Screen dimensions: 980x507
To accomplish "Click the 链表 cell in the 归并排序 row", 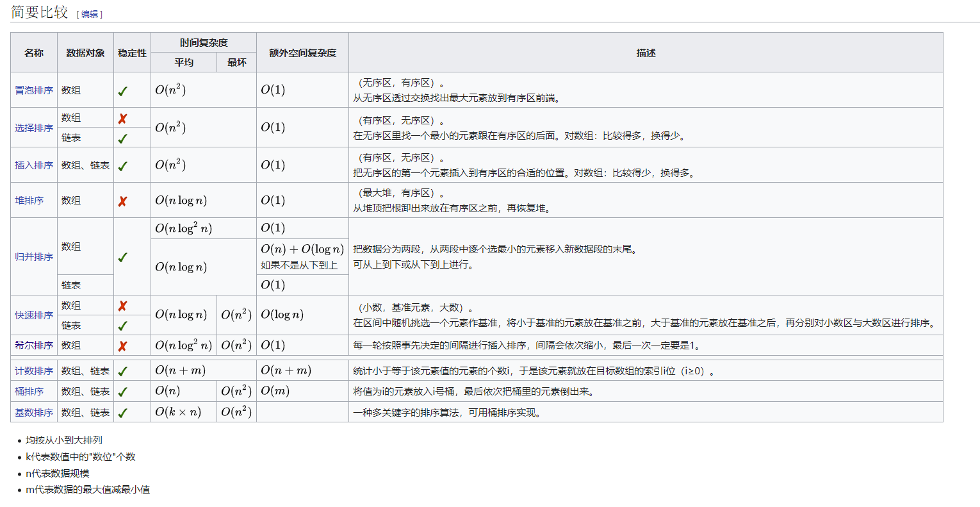I will 86,285.
